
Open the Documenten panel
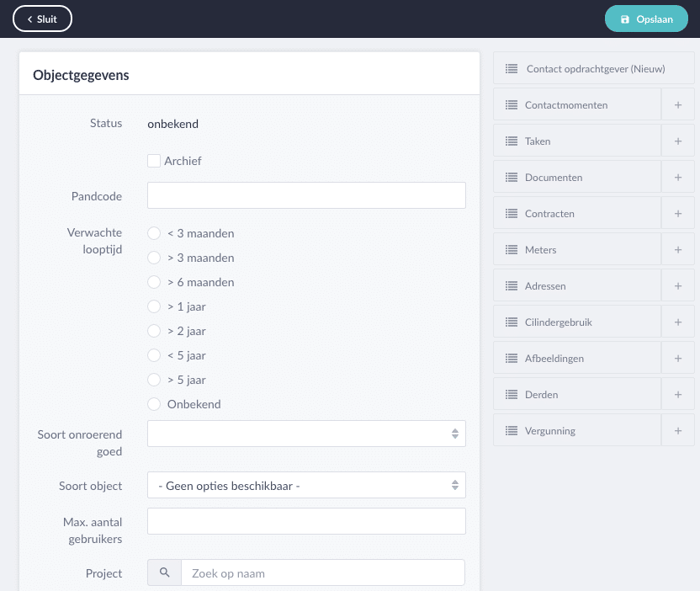point(577,177)
